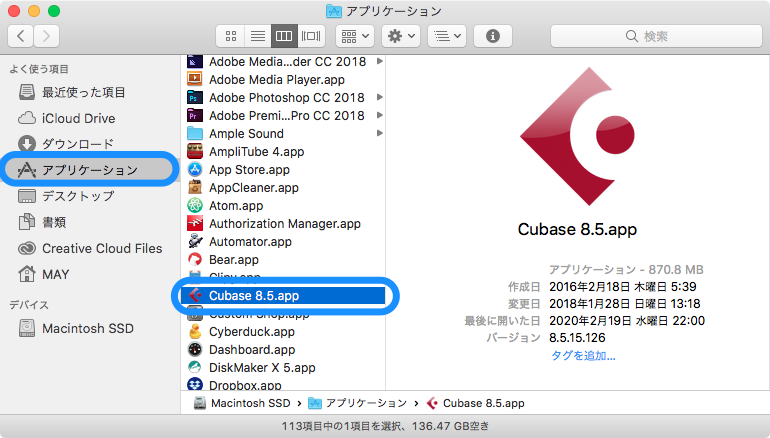
Task: Click the AppCleaner.app icon
Action: 195,188
